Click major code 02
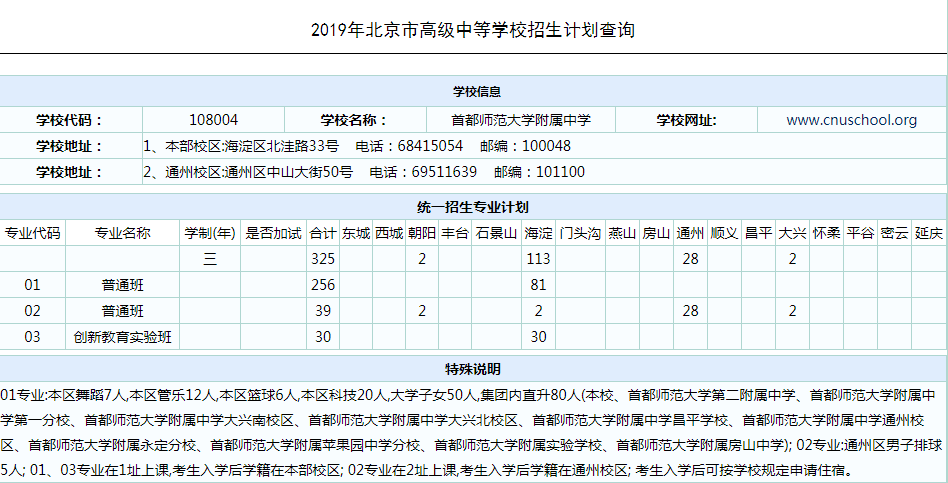The height and width of the screenshot is (483, 948). pyautogui.click(x=33, y=311)
